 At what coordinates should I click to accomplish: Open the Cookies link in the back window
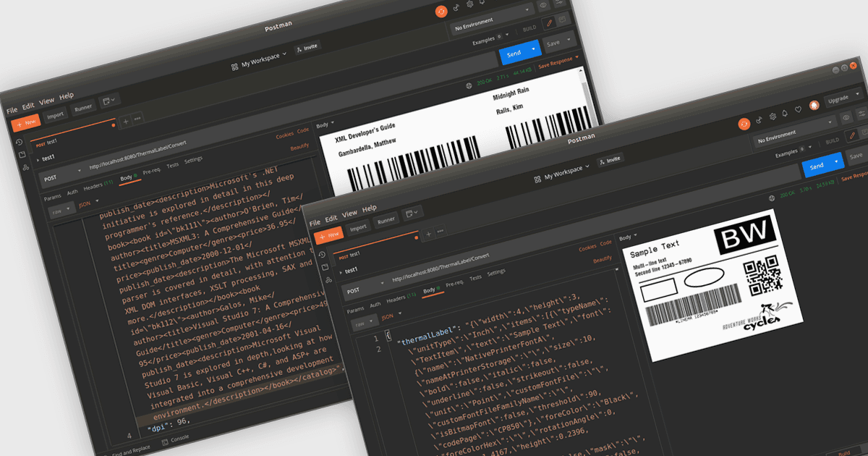coord(285,135)
